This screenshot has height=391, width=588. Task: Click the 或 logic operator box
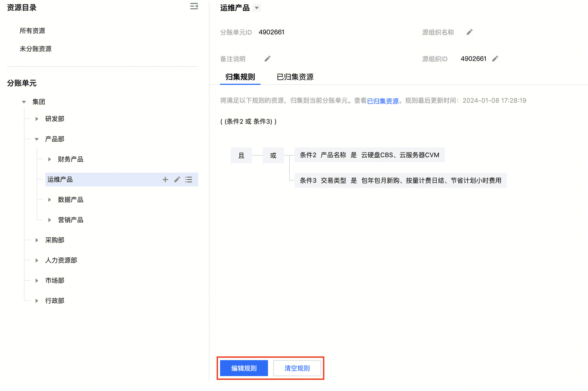click(273, 156)
